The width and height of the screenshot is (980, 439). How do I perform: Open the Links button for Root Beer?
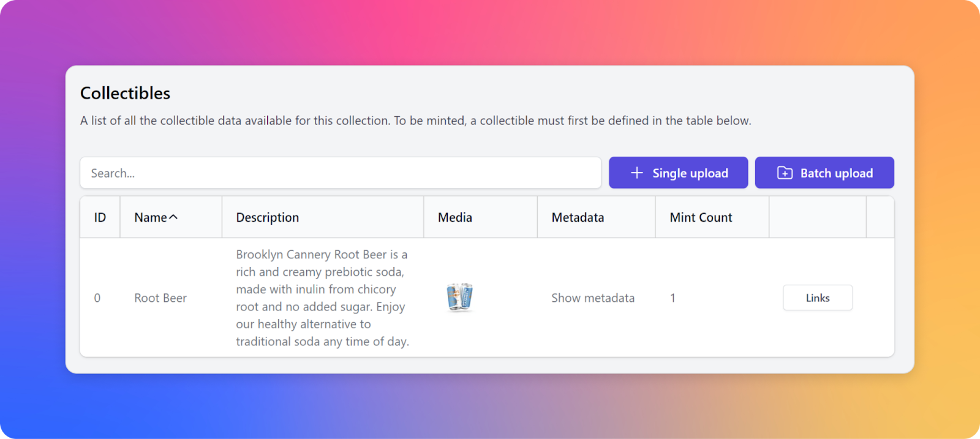click(x=818, y=298)
